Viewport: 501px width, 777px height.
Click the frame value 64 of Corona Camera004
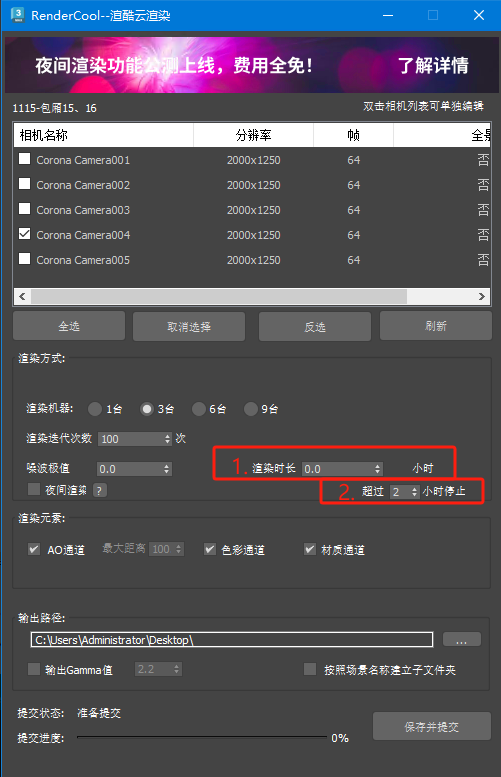coord(353,235)
